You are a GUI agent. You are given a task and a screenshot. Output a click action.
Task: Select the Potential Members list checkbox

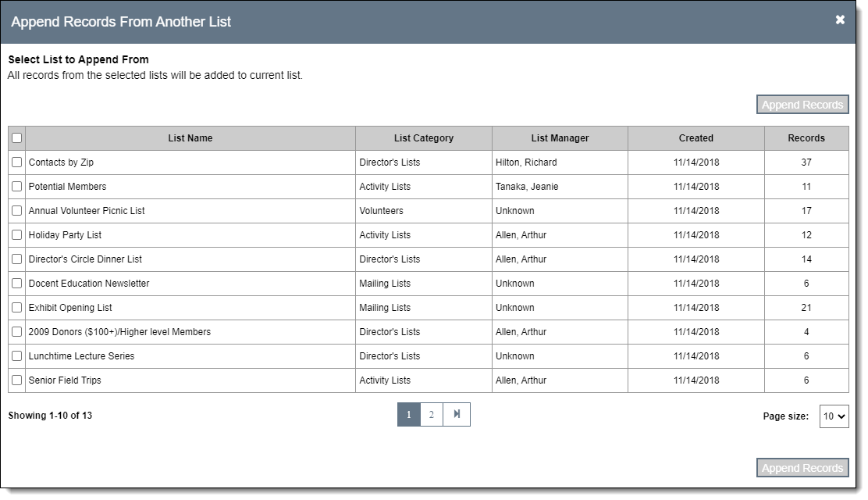(x=17, y=187)
